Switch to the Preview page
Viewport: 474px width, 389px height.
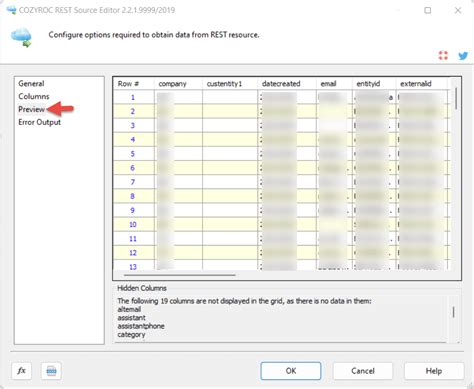click(31, 109)
